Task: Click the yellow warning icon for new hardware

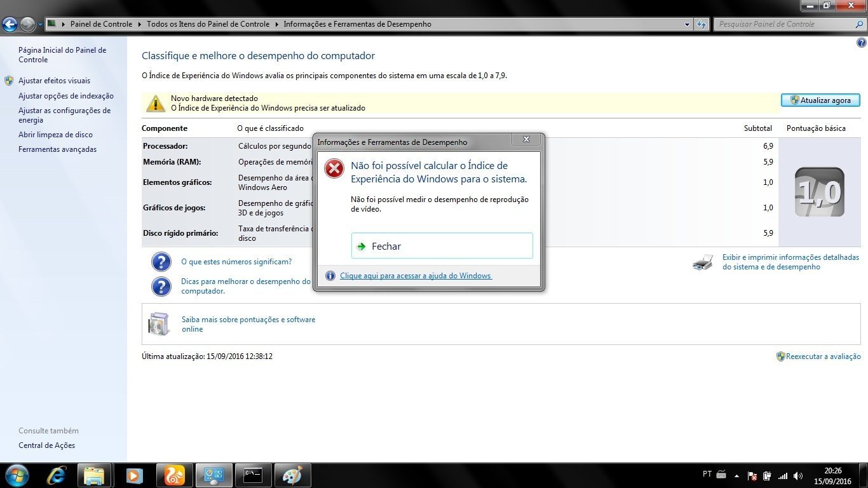Action: pos(155,103)
